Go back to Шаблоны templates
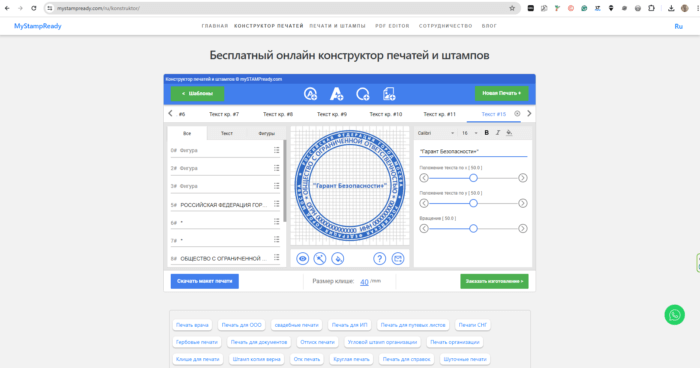This screenshot has width=700, height=368. click(197, 93)
